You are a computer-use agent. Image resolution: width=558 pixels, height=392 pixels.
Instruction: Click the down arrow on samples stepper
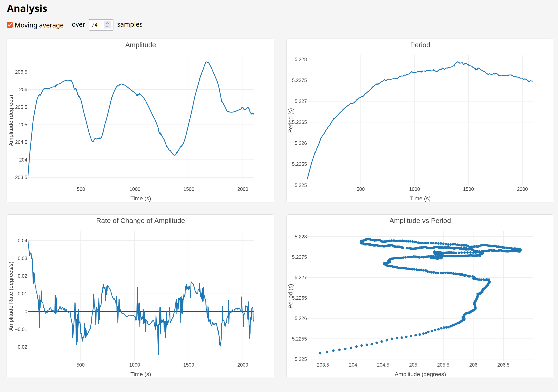point(107,26)
